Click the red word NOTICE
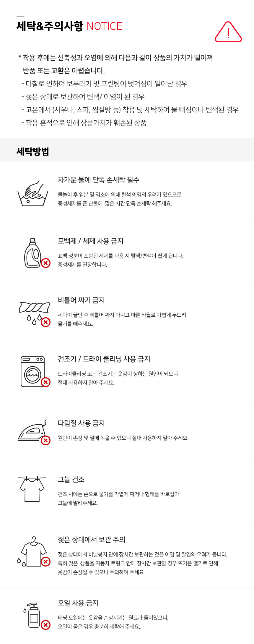The height and width of the screenshot is (644, 254). click(104, 26)
